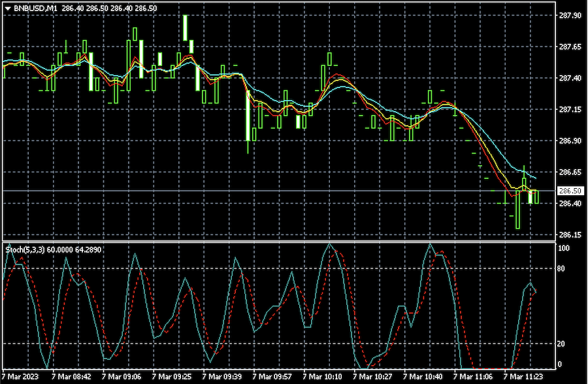
Task: Select the stochastic scale level 0
Action: point(560,364)
